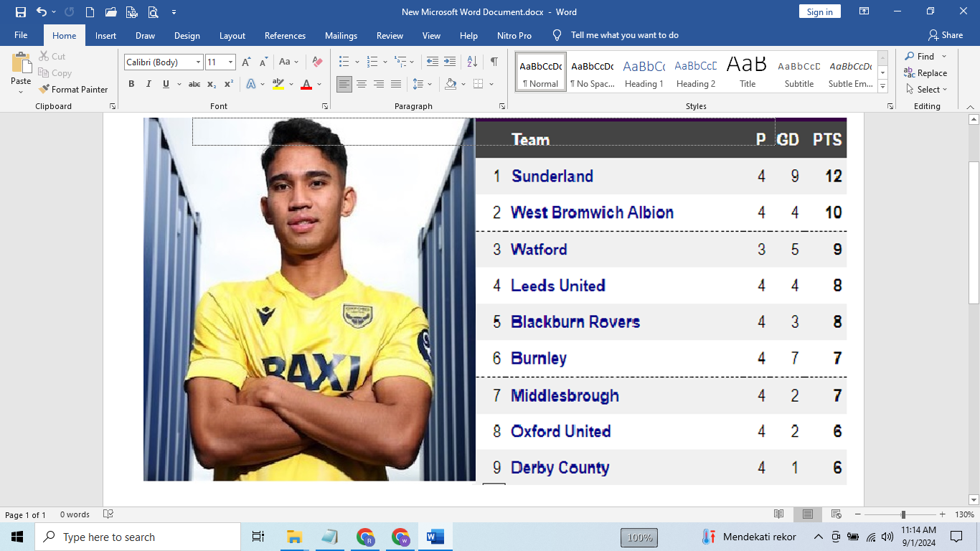
Task: Click the Share button
Action: [946, 35]
